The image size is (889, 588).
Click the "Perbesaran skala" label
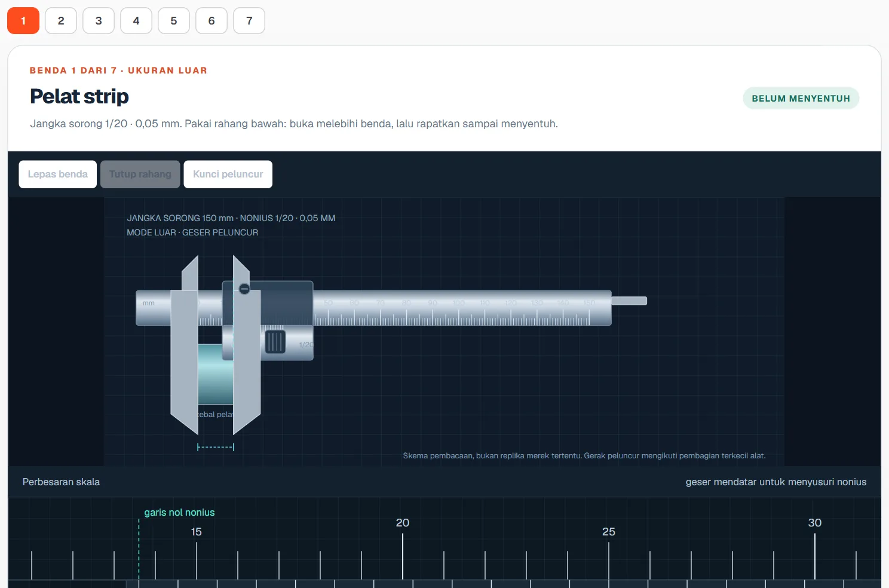tap(61, 482)
